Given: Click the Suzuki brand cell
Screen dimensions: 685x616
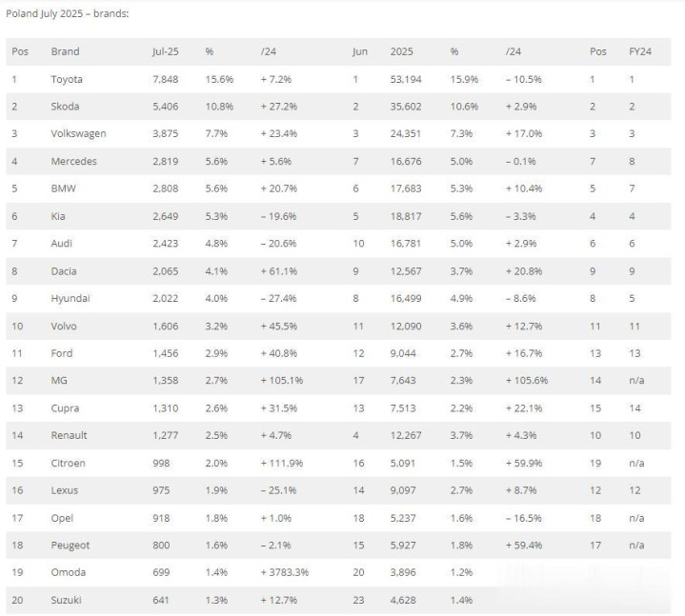Looking at the screenshot, I should 66,600.
